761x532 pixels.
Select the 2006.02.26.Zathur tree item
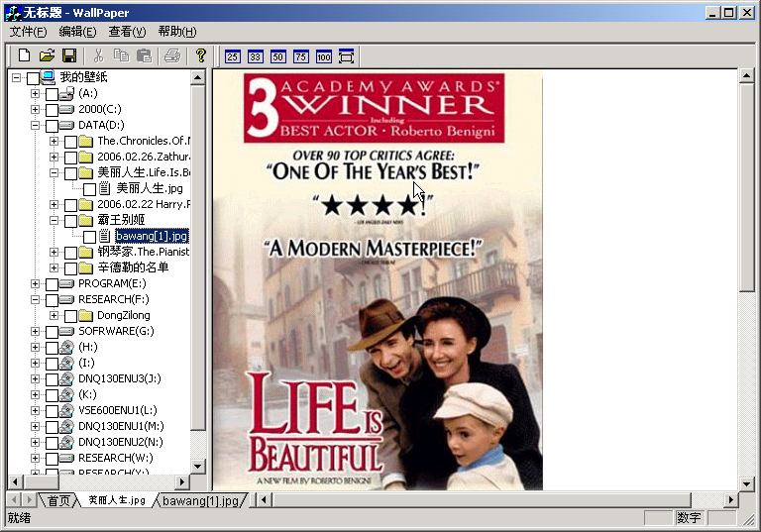143,157
